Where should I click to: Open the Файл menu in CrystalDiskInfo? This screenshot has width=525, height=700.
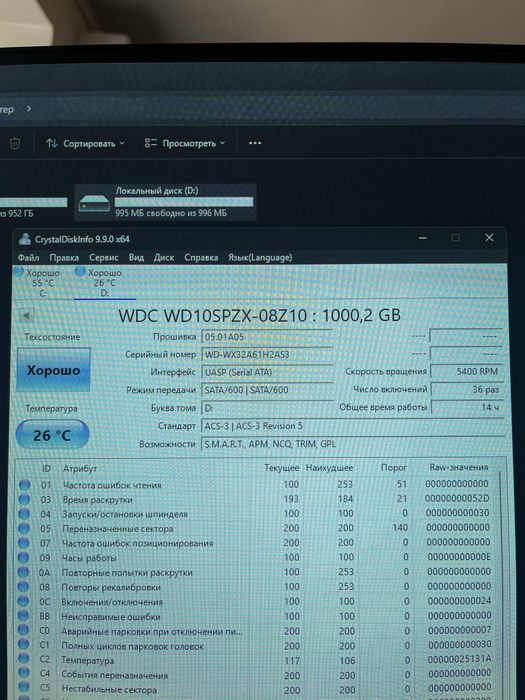pyautogui.click(x=29, y=258)
